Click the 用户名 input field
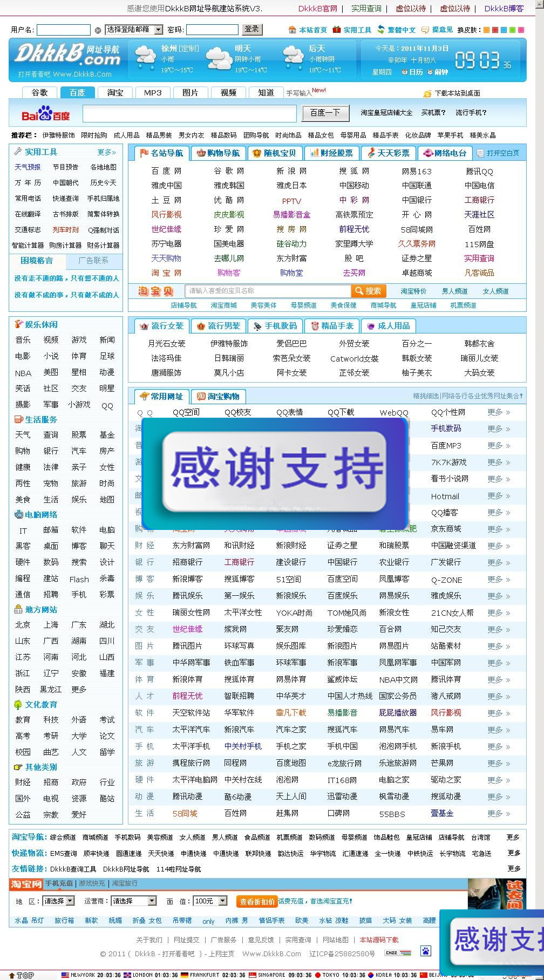The image size is (544, 980). pyautogui.click(x=64, y=30)
